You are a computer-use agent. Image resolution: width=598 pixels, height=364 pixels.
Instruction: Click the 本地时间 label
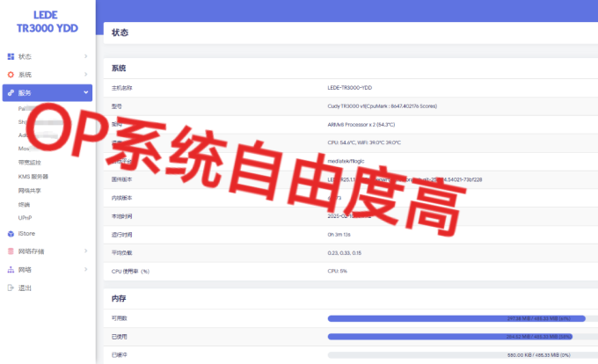121,216
